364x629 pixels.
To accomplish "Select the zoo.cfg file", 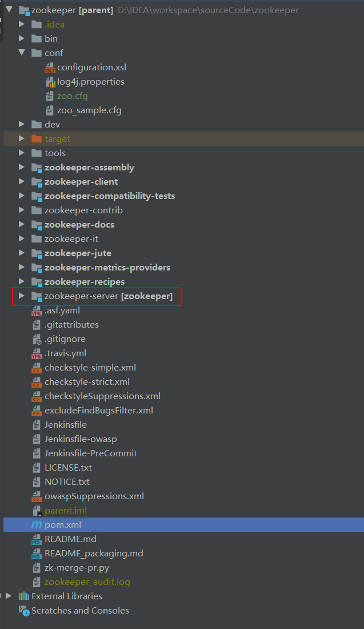I will [x=72, y=96].
